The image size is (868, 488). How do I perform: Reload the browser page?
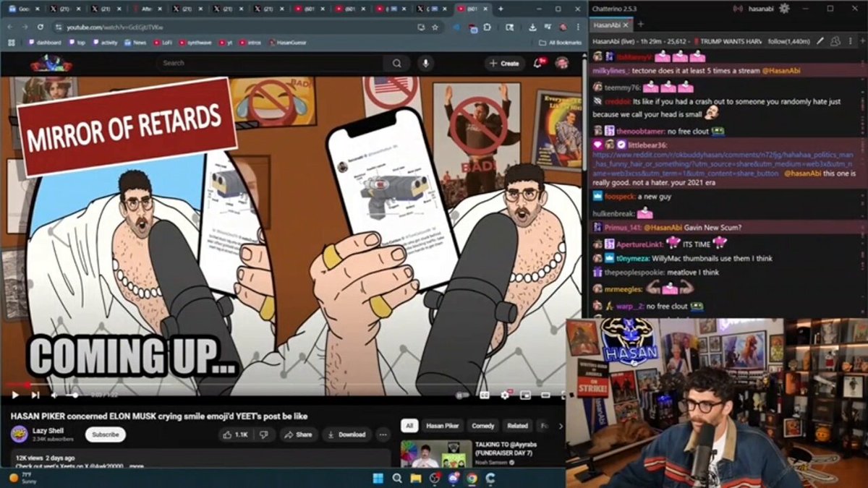[42, 27]
